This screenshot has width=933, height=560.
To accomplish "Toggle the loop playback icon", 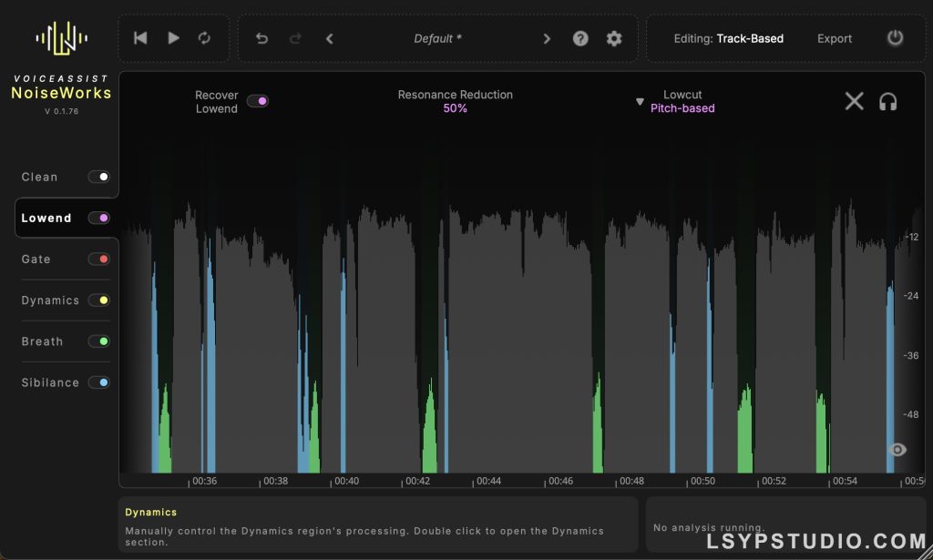I will (x=204, y=38).
